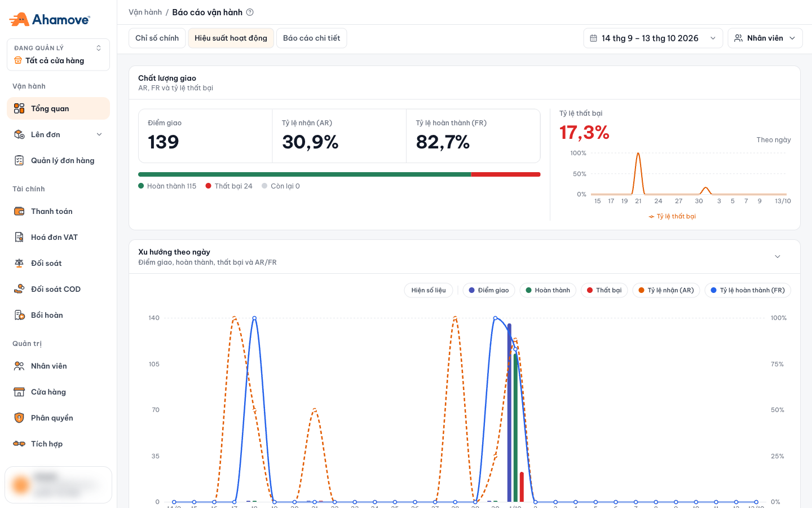
Task: Open Đối soát COD page link
Action: point(58,289)
